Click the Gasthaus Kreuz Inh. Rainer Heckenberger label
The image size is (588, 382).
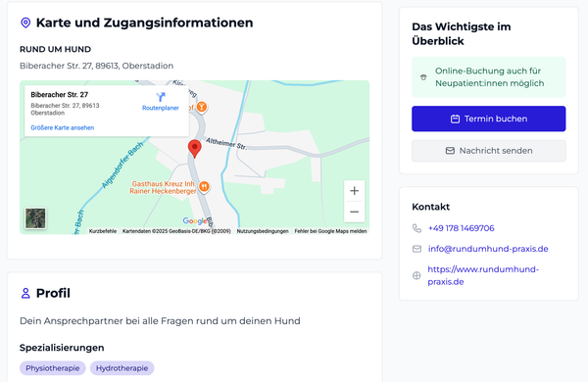[x=163, y=187]
